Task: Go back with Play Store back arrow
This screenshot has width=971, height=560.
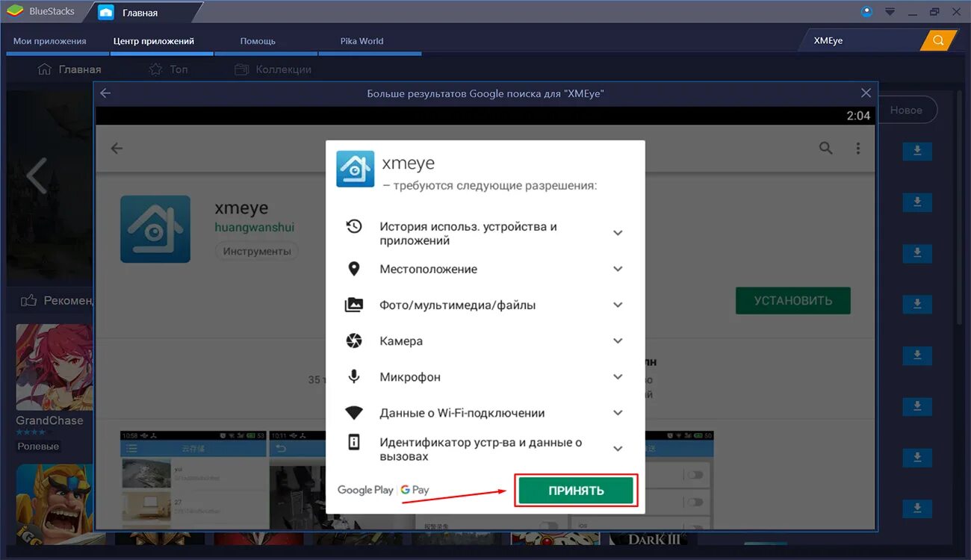Action: click(117, 148)
